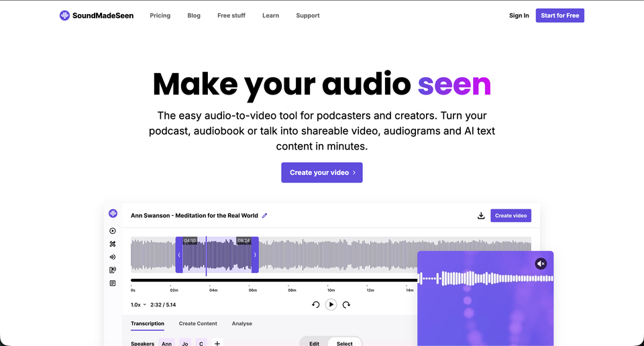Screen dimensions: 644x346
Task: Edit the project title with pencil icon
Action: pyautogui.click(x=264, y=215)
